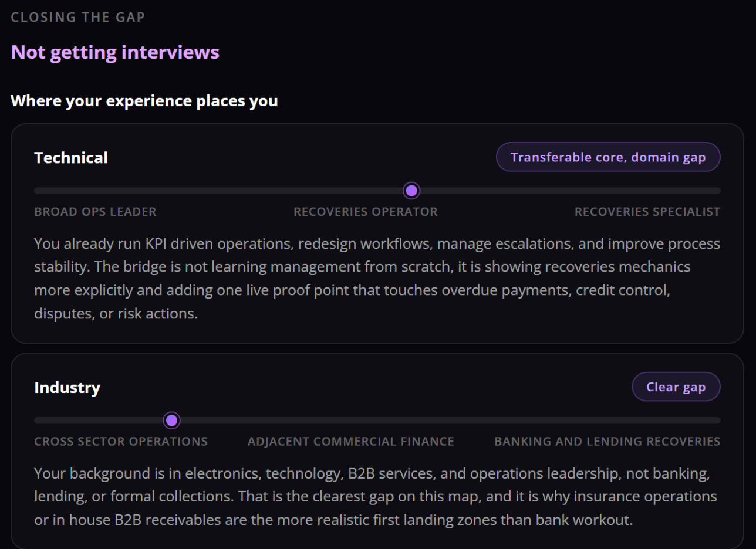Image resolution: width=756 pixels, height=549 pixels.
Task: Click the Technical slider handle
Action: click(x=411, y=191)
